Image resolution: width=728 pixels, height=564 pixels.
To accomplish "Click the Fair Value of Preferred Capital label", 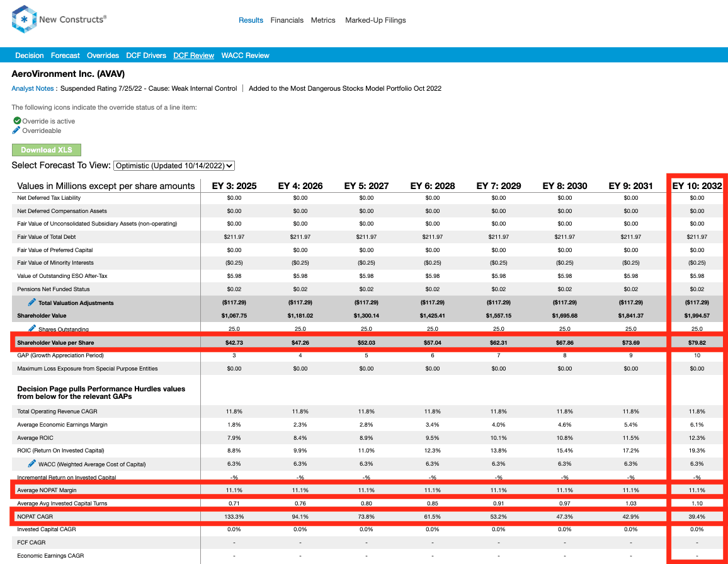I will (55, 250).
